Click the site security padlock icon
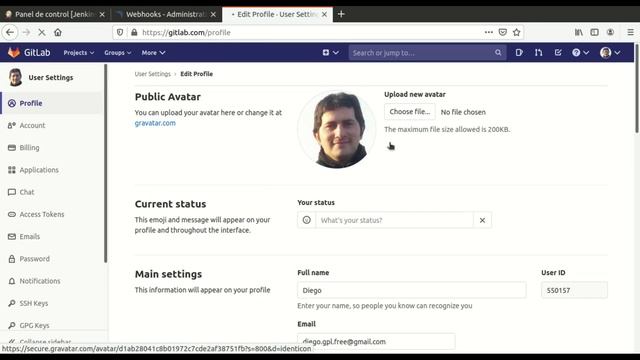 [x=134, y=32]
